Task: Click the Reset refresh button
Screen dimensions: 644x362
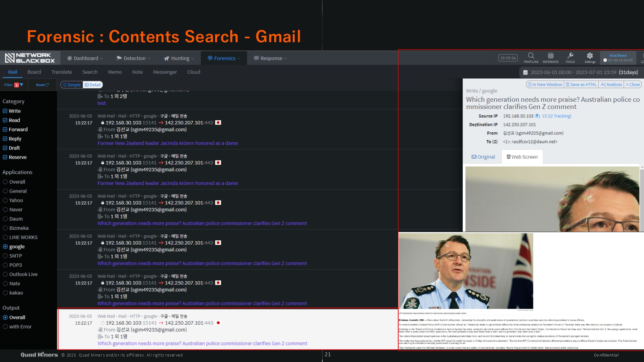Action: 43,85
